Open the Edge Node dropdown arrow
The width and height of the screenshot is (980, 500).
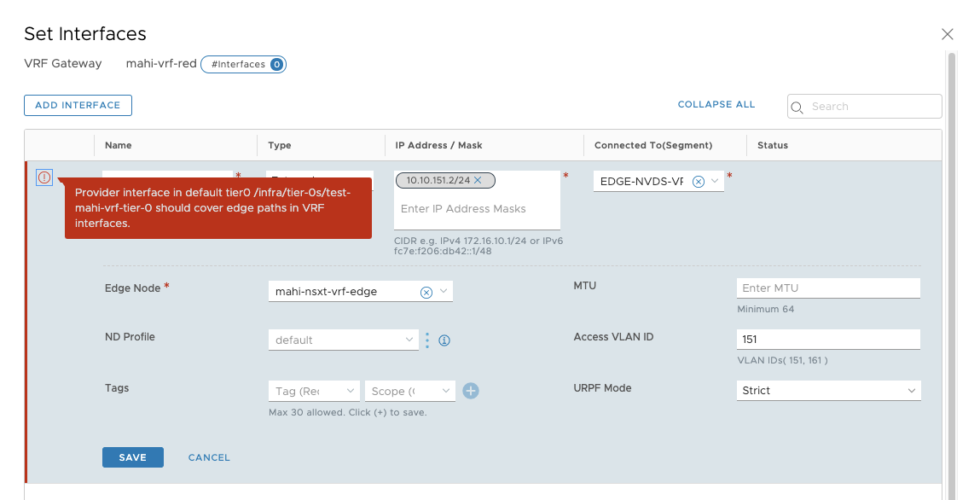coord(444,291)
